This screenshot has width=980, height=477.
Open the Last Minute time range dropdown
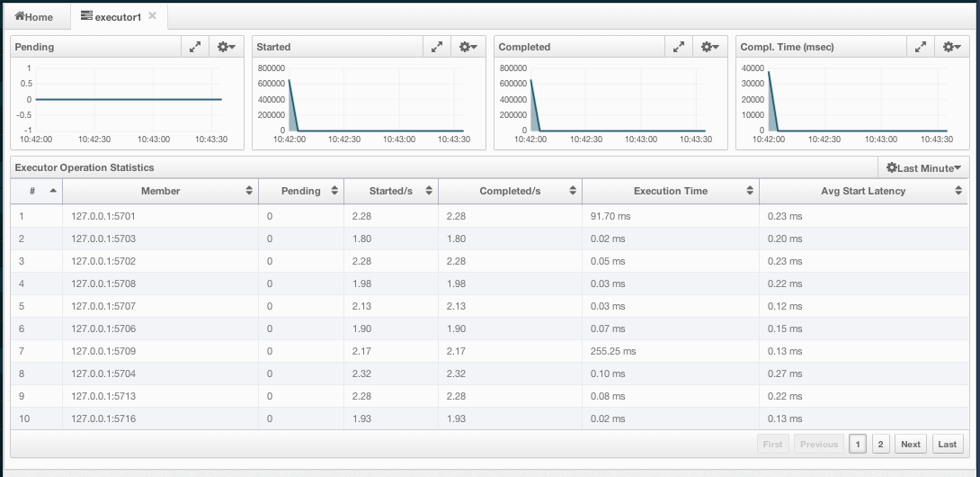click(x=923, y=167)
